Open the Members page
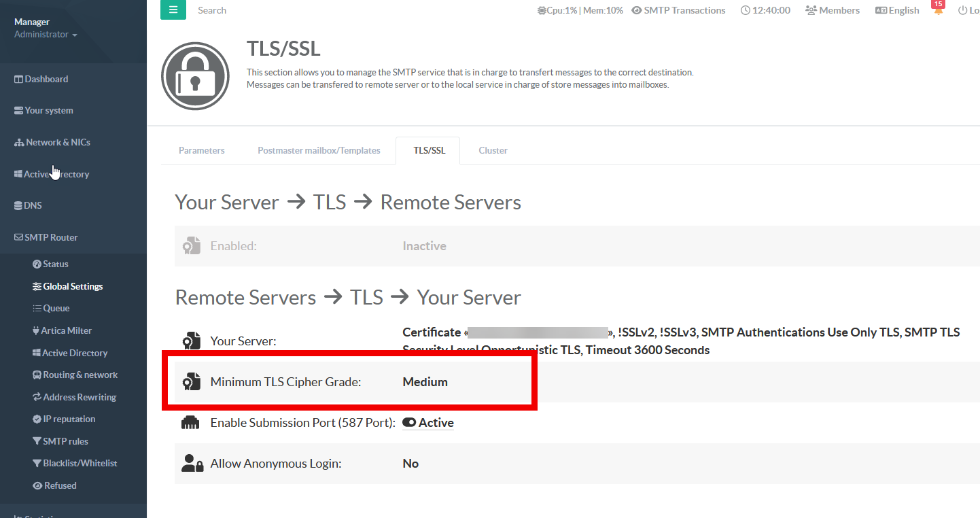Viewport: 980px width, 518px height. (833, 11)
